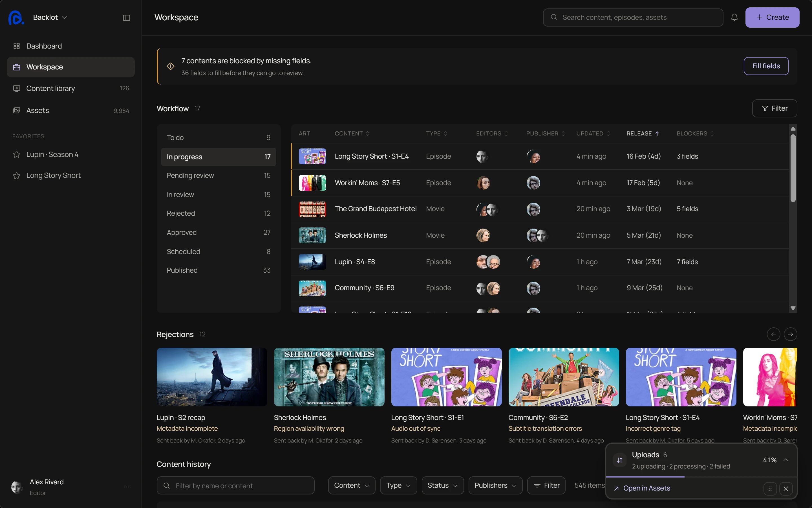This screenshot has height=508, width=812.
Task: Open notifications bell
Action: click(734, 17)
